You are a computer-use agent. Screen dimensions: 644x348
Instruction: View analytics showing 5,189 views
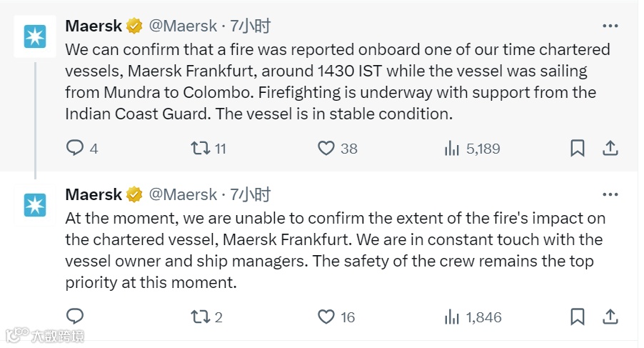[452, 148]
